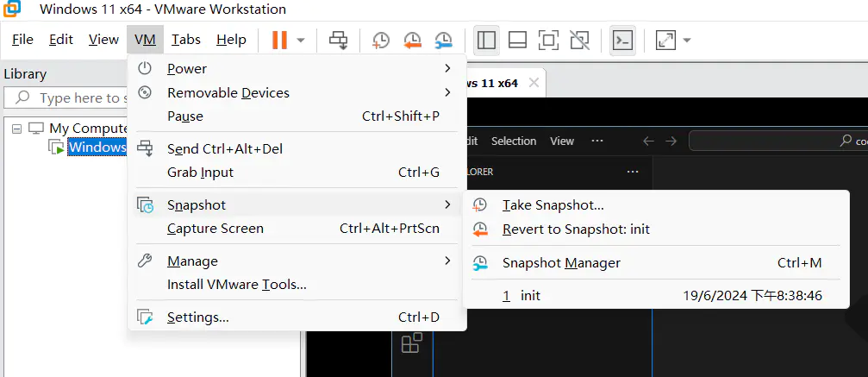
Task: Select Grab Input menu entry
Action: coord(297,173)
